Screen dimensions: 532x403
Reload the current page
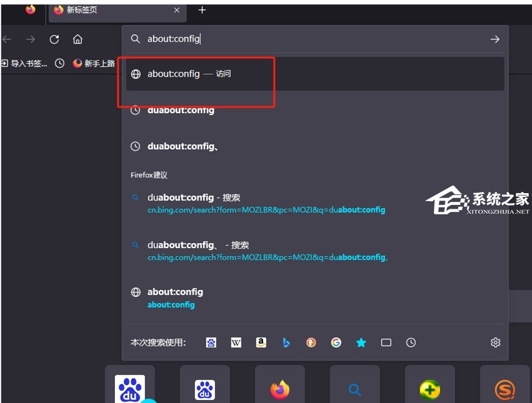pos(54,39)
